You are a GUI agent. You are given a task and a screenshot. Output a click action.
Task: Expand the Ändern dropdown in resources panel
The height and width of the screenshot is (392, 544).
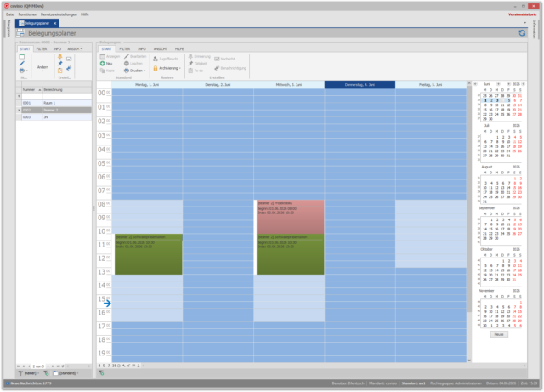point(42,67)
